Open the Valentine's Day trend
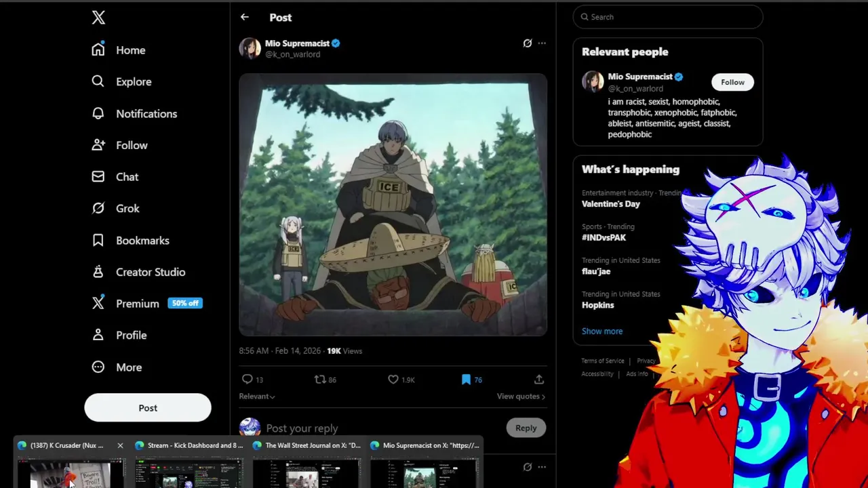Screen dimensions: 868x488 [610, 204]
